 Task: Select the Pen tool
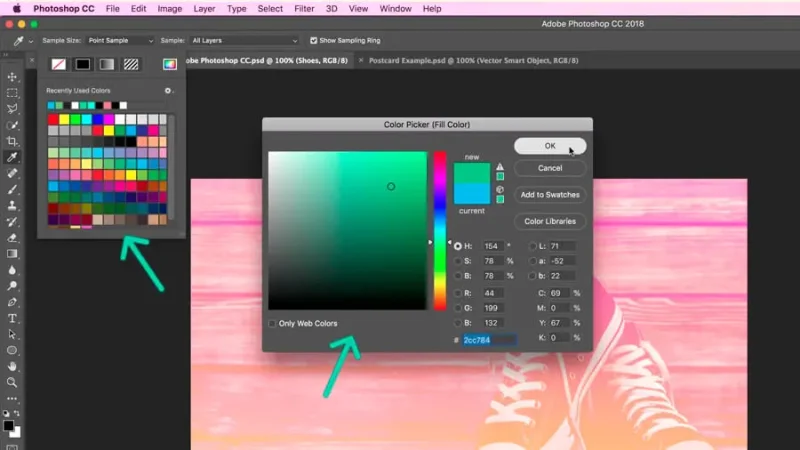12,302
